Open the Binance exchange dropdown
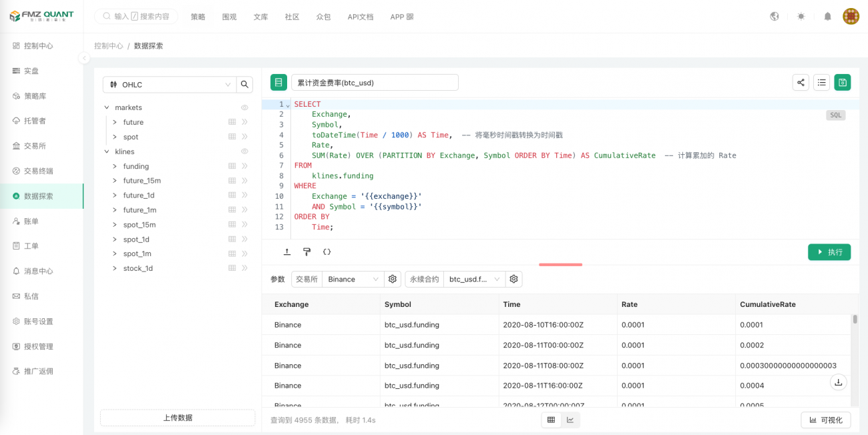 click(353, 280)
